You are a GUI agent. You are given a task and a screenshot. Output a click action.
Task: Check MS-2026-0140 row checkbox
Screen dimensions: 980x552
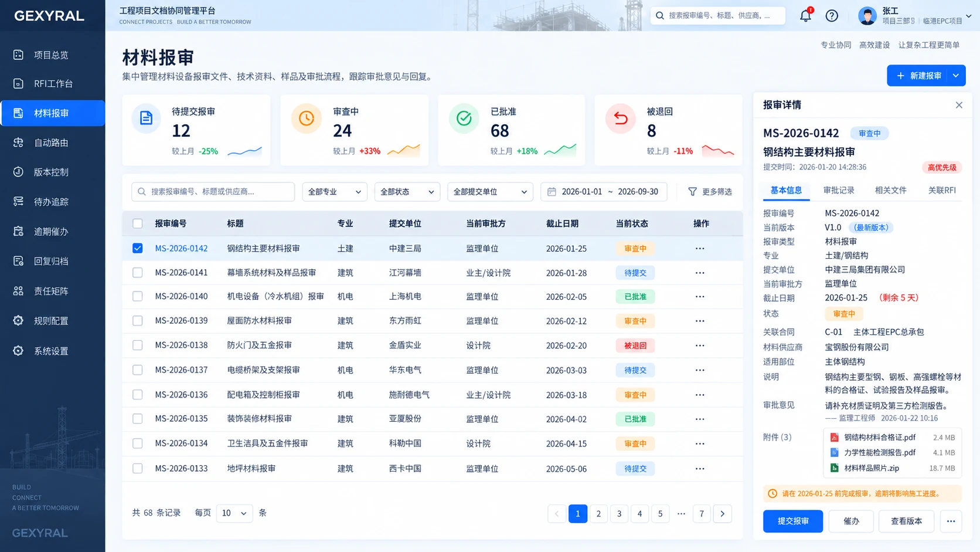click(137, 296)
